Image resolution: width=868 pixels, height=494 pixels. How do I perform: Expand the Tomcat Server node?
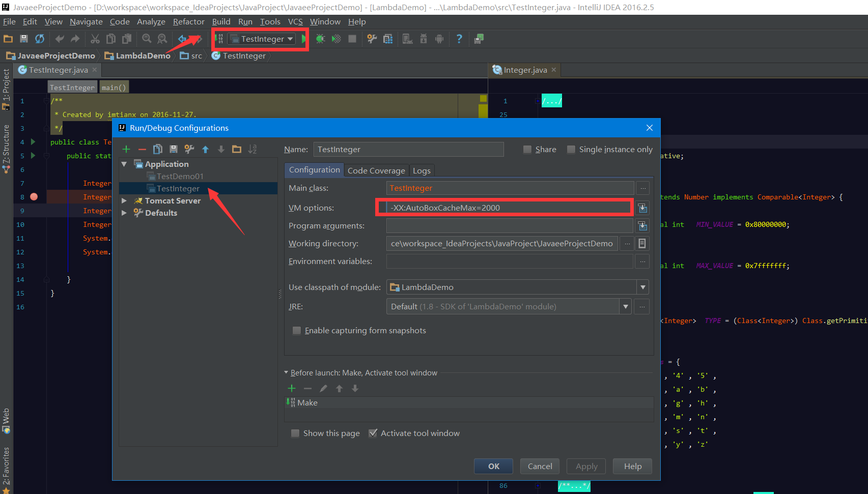point(124,200)
